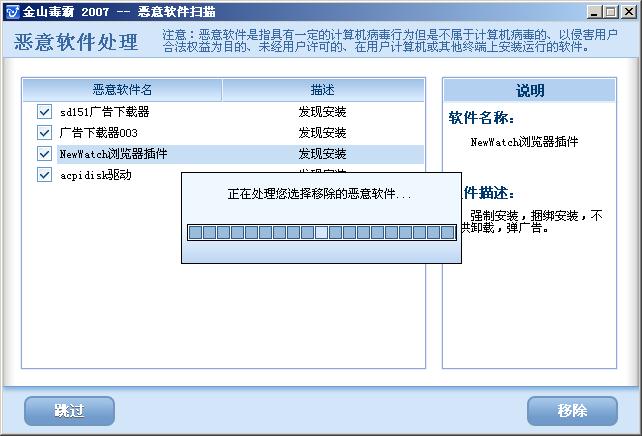This screenshot has height=436, width=642.
Task: Click the 强制安装，捆绑安装 description text
Action: [x=531, y=221]
